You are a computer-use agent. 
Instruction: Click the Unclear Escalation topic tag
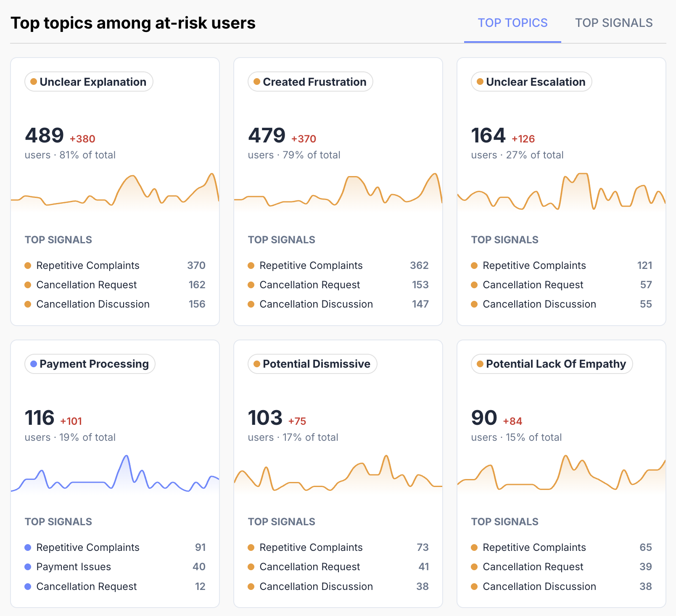(x=531, y=82)
